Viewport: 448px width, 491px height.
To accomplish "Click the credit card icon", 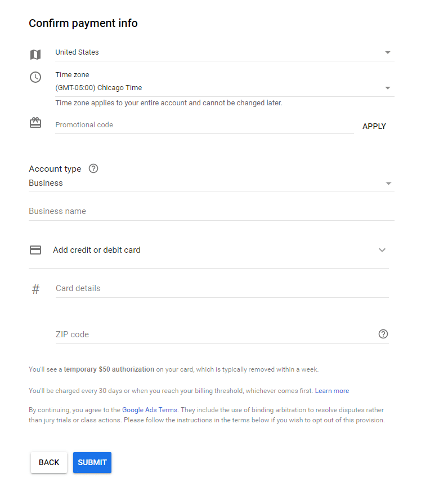I will coord(35,250).
